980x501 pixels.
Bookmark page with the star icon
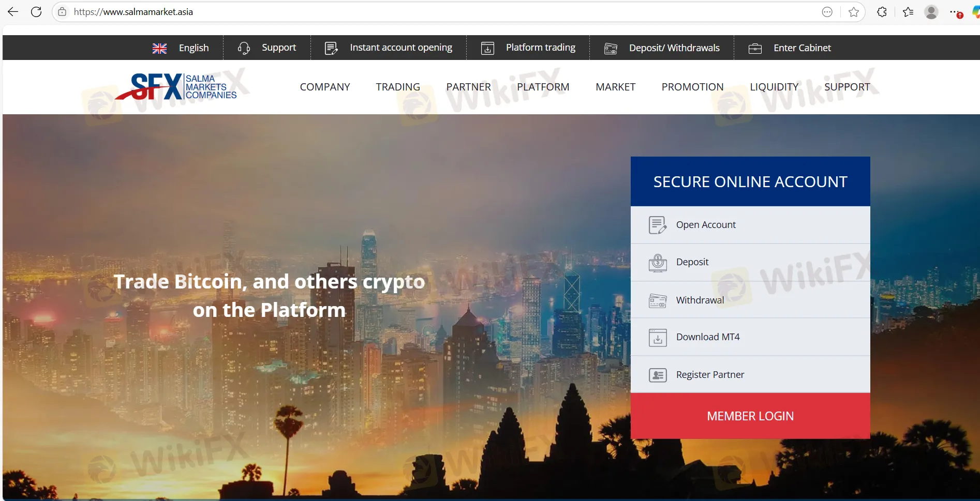(854, 12)
